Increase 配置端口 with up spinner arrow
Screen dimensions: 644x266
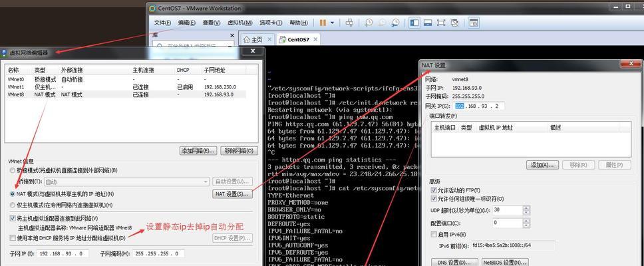coord(526,221)
